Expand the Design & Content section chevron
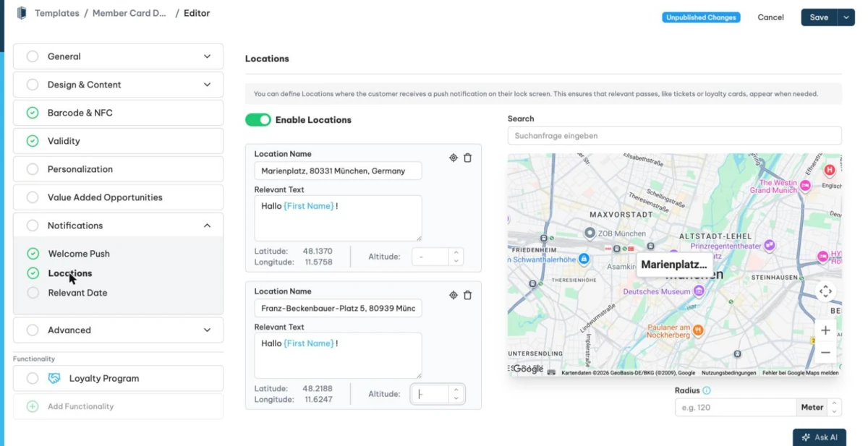The width and height of the screenshot is (868, 446). [208, 85]
